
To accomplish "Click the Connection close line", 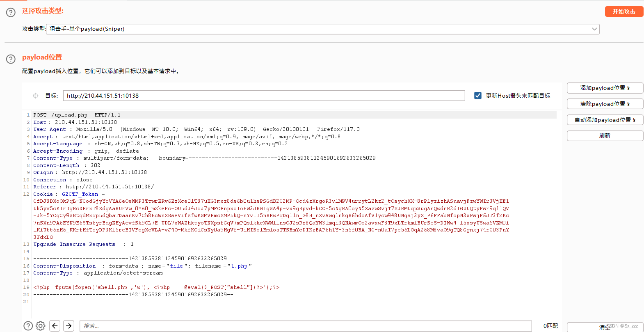I will click(x=63, y=180).
